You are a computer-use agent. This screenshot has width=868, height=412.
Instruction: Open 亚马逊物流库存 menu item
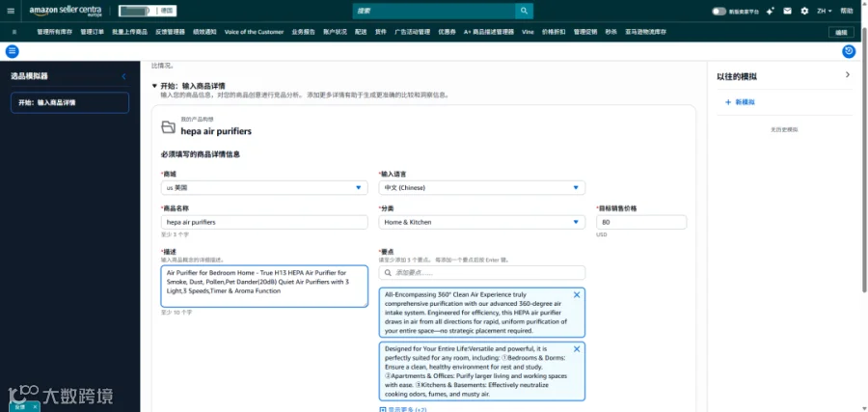pyautogui.click(x=645, y=32)
